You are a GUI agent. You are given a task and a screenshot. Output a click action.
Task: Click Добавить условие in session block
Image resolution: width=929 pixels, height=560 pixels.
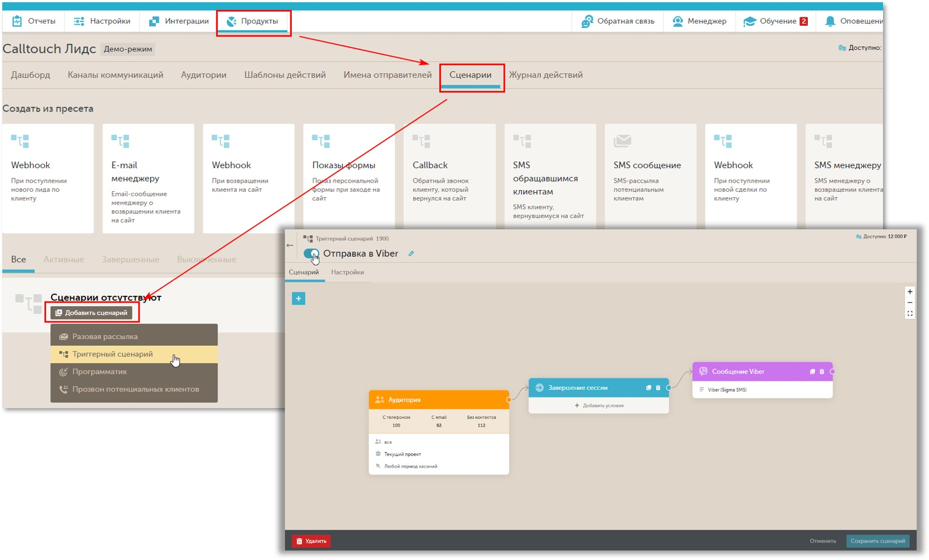click(x=599, y=405)
